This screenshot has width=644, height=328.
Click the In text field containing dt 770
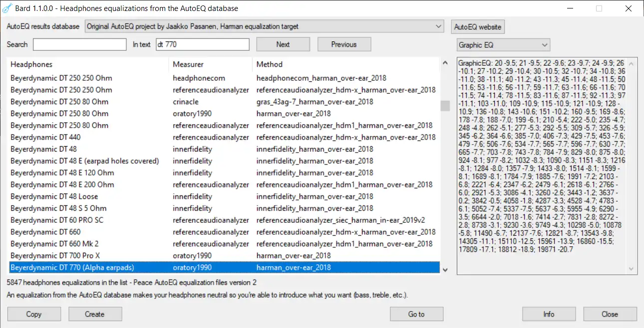203,44
